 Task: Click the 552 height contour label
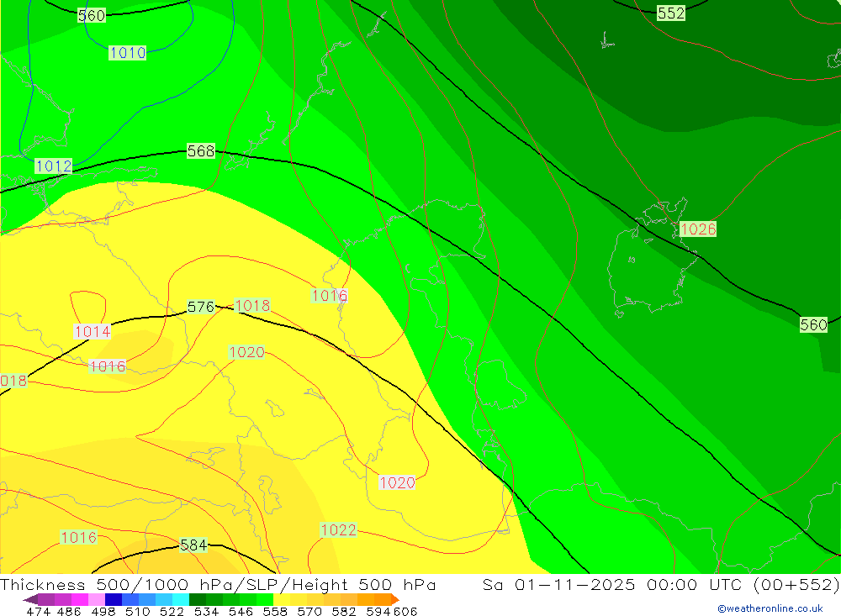tap(671, 13)
